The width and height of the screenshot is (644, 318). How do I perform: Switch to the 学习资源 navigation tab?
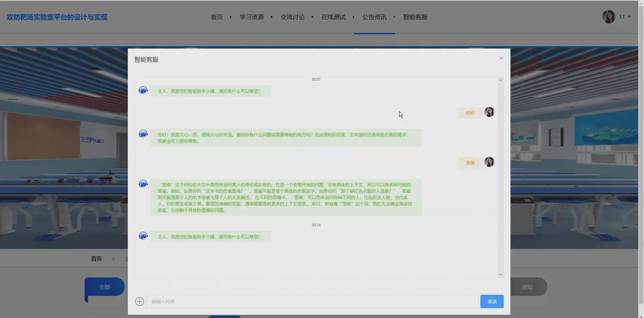(x=252, y=17)
